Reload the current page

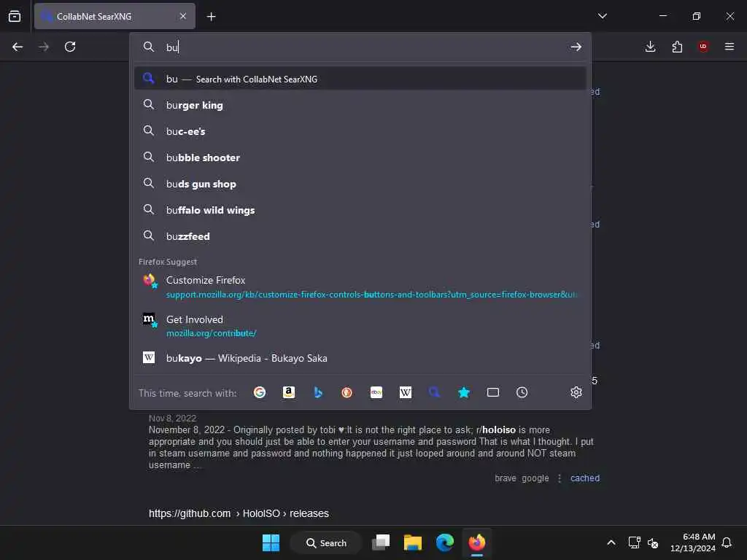(70, 47)
